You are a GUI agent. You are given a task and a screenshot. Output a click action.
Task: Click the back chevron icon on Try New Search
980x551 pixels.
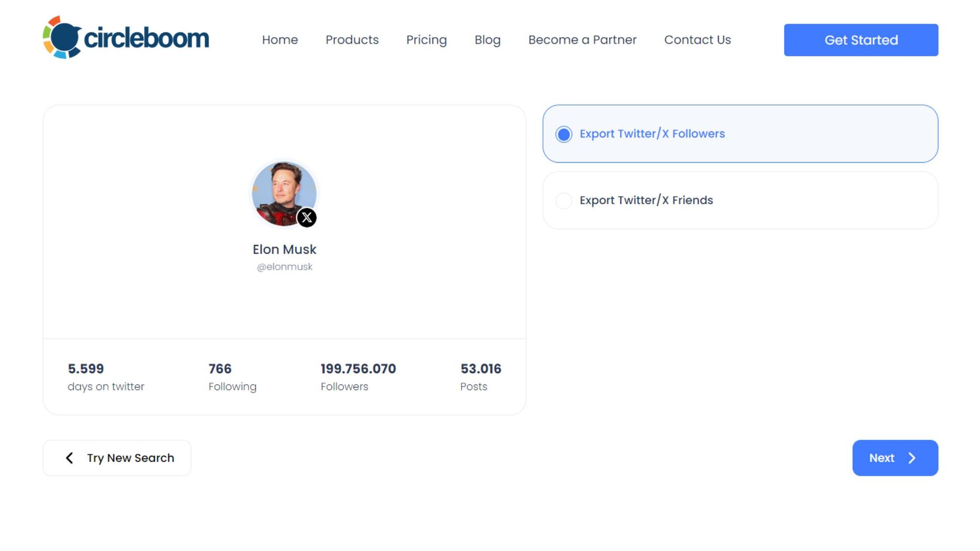coord(68,457)
